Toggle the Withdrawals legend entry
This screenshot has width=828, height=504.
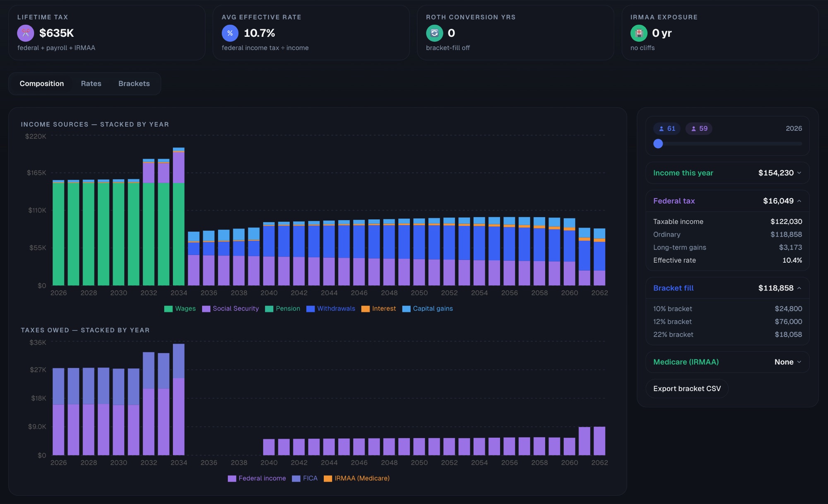pyautogui.click(x=331, y=309)
